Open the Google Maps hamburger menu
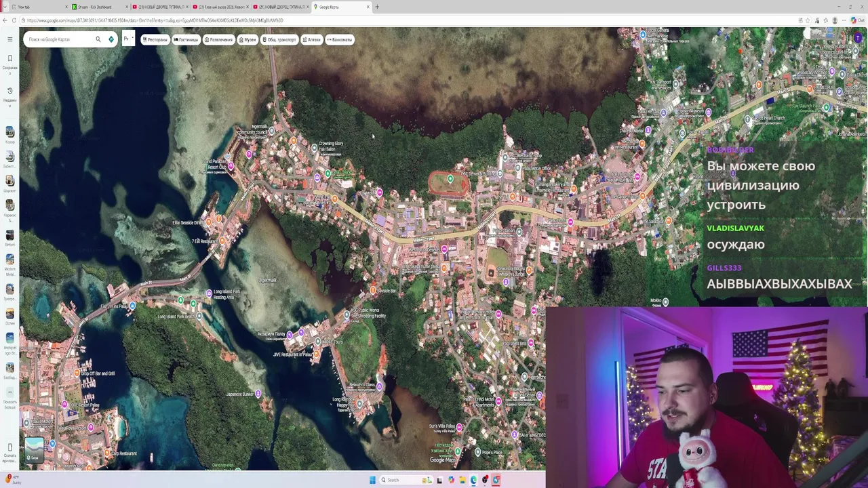 coord(9,39)
